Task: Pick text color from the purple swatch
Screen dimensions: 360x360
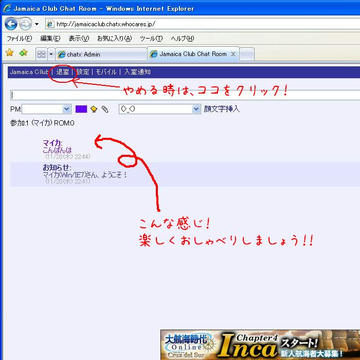Action: pyautogui.click(x=81, y=109)
